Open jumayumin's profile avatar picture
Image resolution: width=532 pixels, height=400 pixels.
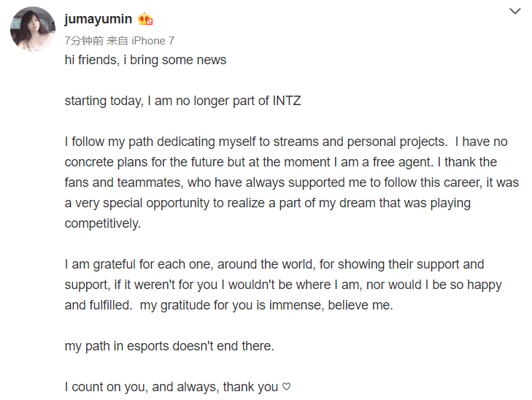tap(33, 29)
